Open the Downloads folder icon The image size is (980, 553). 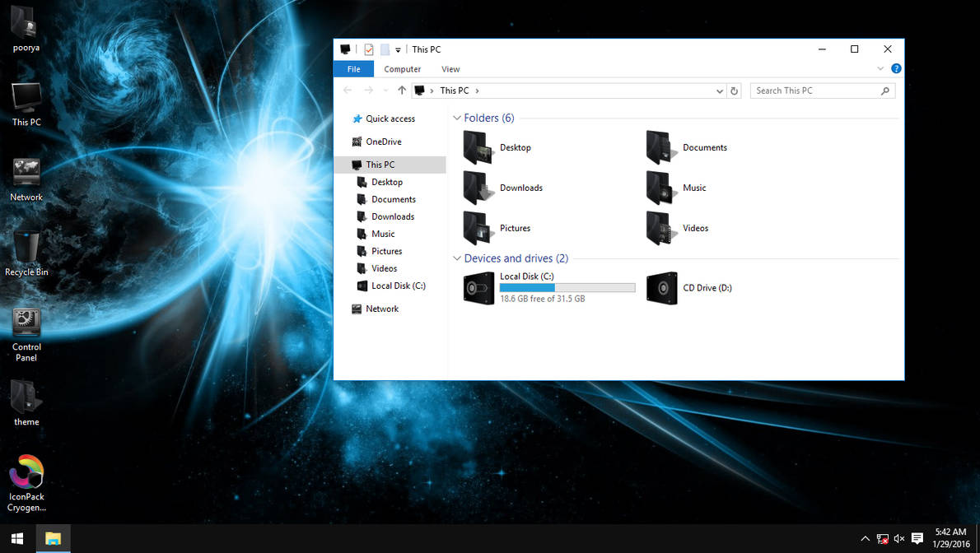point(476,187)
